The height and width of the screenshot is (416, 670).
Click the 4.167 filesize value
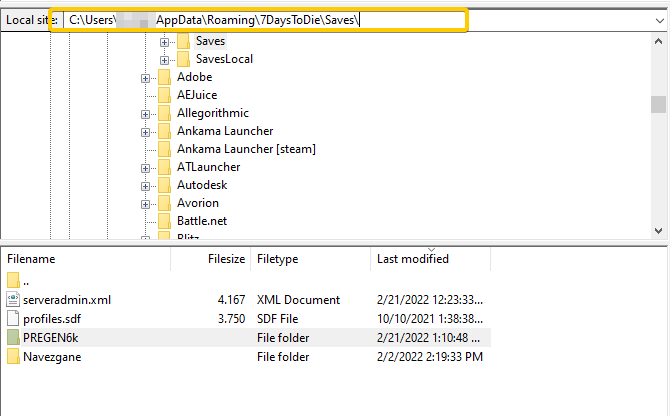tap(231, 300)
